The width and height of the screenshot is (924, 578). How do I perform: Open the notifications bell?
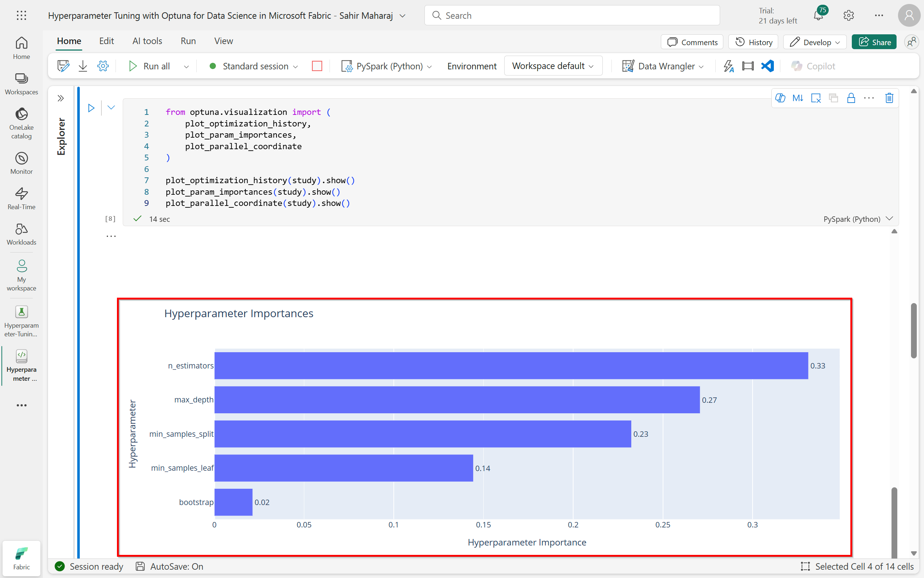point(818,15)
